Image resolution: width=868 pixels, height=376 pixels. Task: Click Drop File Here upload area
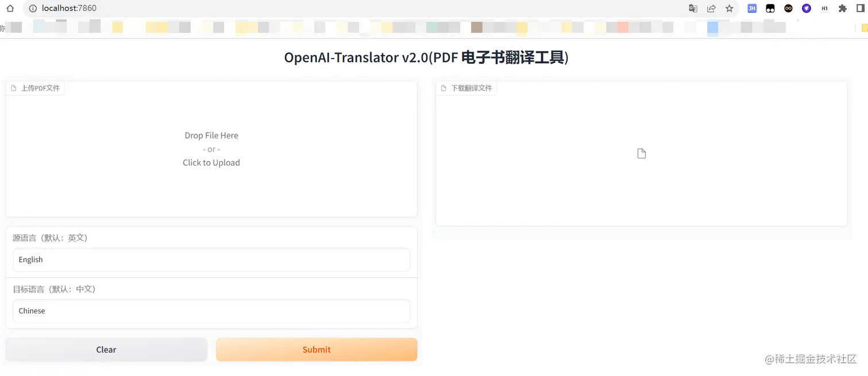coord(211,149)
